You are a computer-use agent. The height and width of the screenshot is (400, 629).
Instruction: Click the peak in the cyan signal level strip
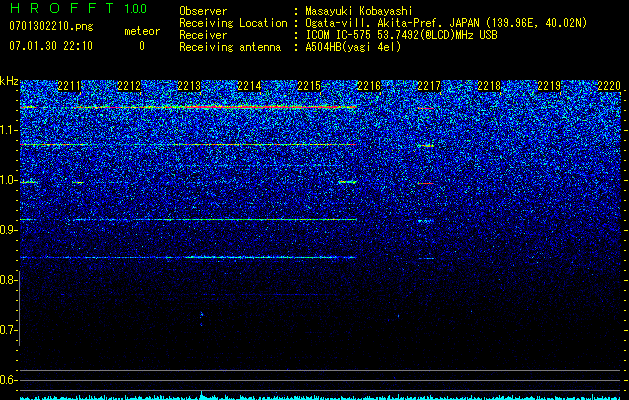click(x=202, y=393)
